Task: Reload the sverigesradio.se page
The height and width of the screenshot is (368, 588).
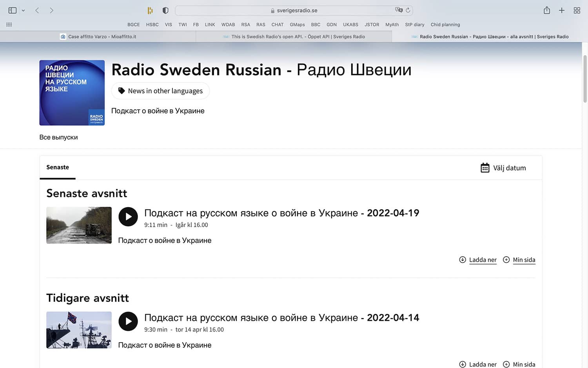Action: pos(408,10)
